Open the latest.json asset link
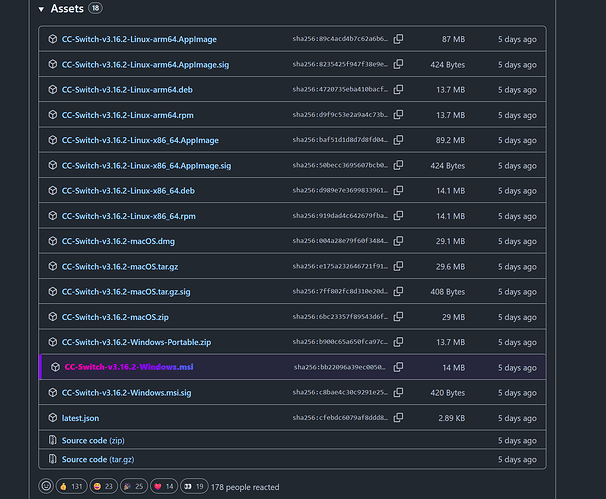606x499 pixels. pos(80,418)
